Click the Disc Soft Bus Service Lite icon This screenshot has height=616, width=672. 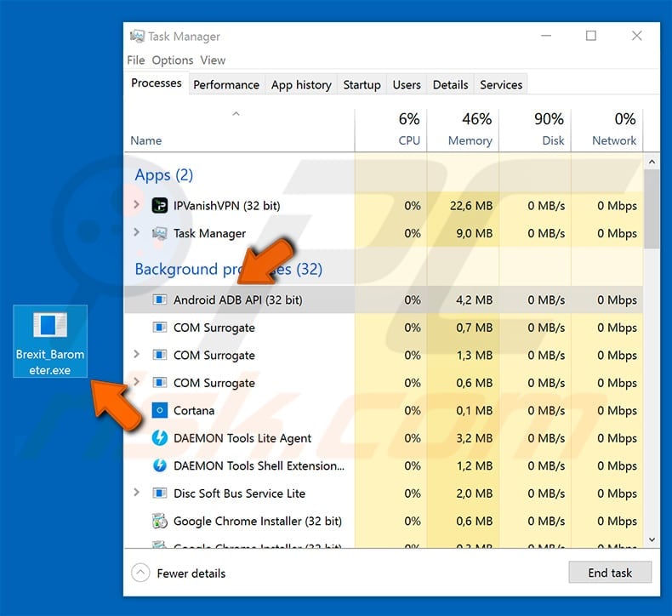[160, 493]
